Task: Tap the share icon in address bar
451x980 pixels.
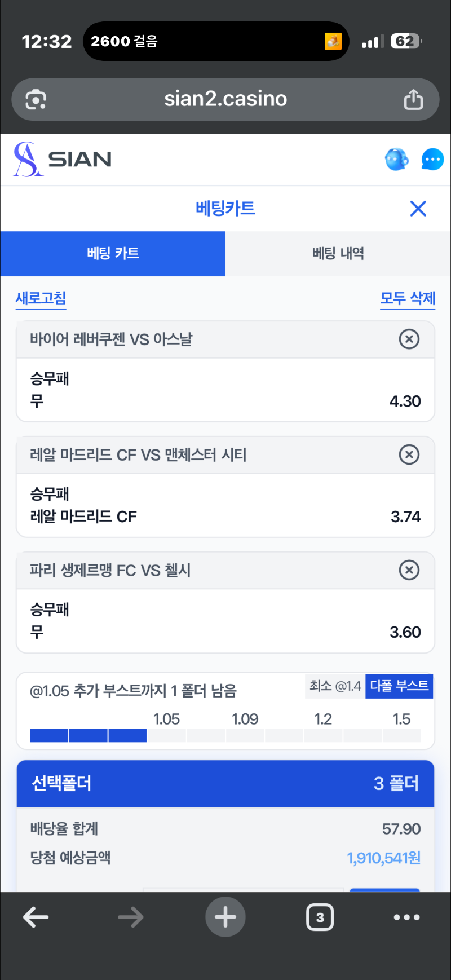Action: [x=413, y=99]
